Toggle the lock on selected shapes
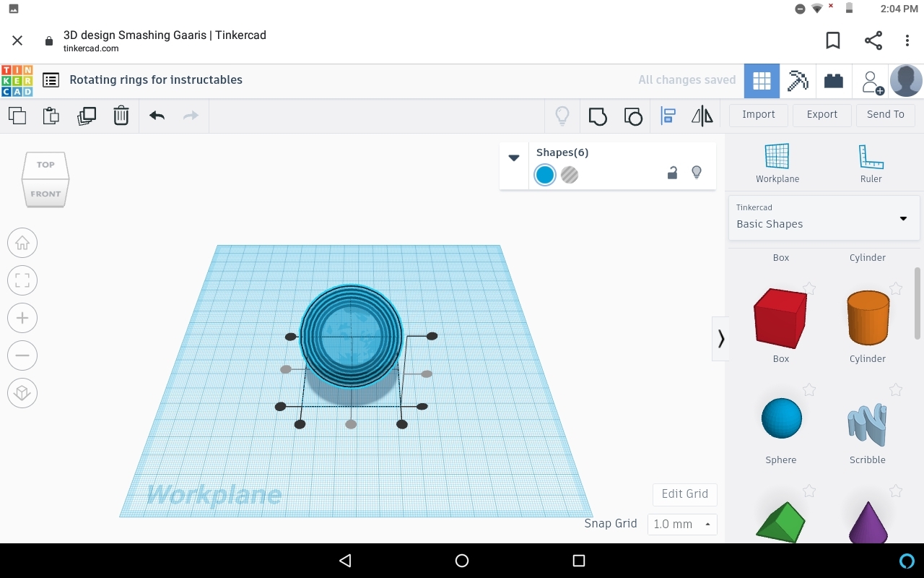Screen dimensions: 924x578 672,173
